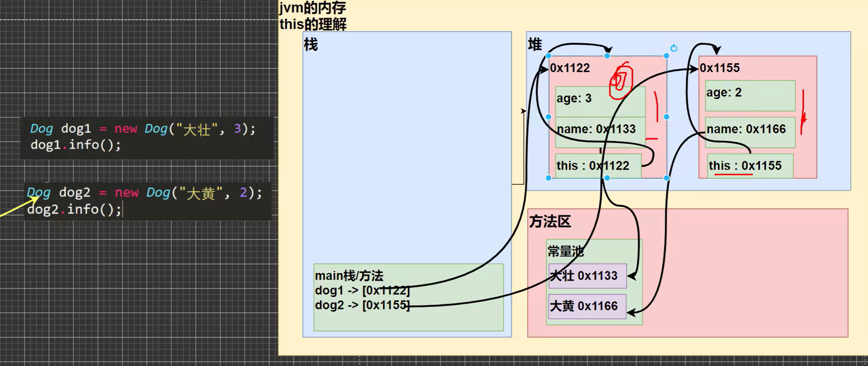This screenshot has width=868, height=366.
Task: Click the 0x1155 address label
Action: 720,68
